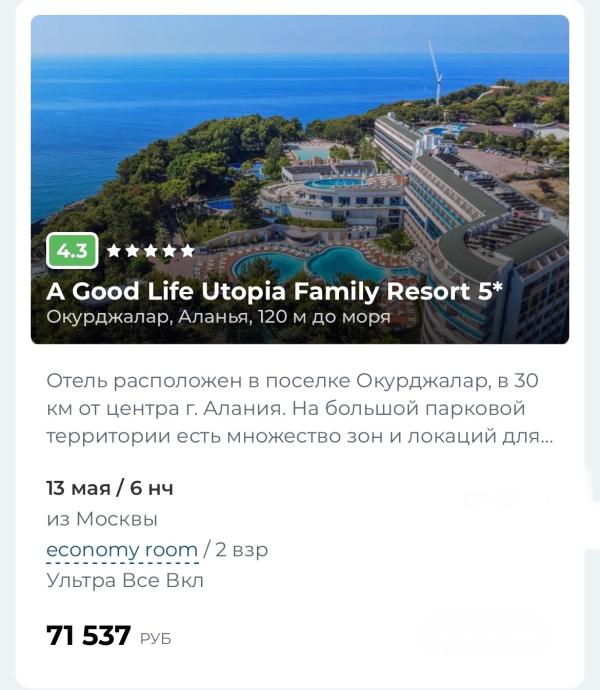Open A Good Life Utopia Family Resort title
600x690 pixels.
coord(274,291)
